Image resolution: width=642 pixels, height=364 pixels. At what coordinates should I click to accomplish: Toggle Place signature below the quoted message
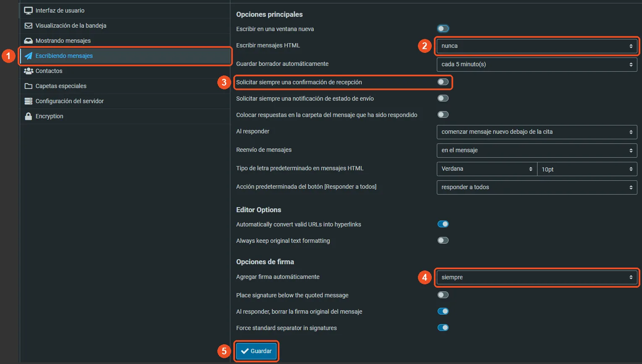[x=443, y=295]
